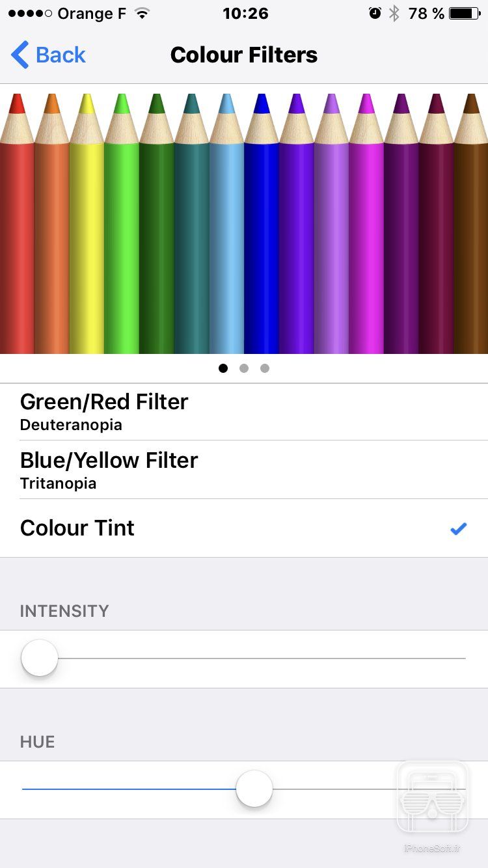Tap the battery indicator icon

pyautogui.click(x=465, y=13)
